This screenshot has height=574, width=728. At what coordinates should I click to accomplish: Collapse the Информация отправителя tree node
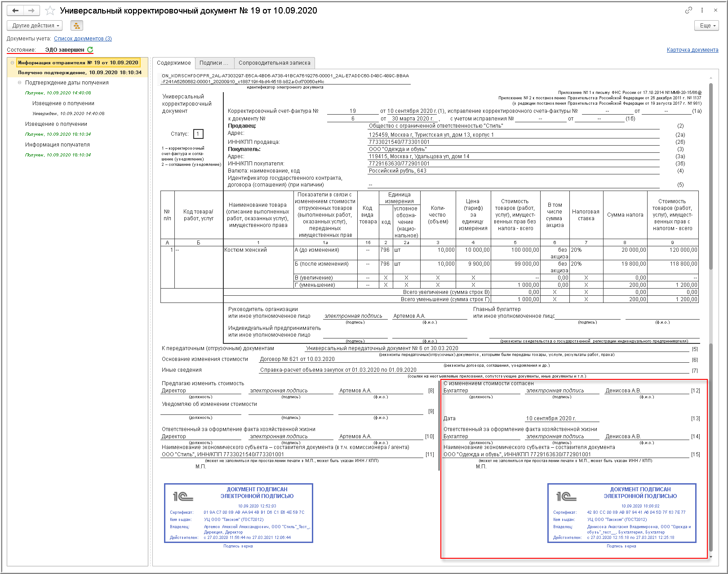click(12, 62)
